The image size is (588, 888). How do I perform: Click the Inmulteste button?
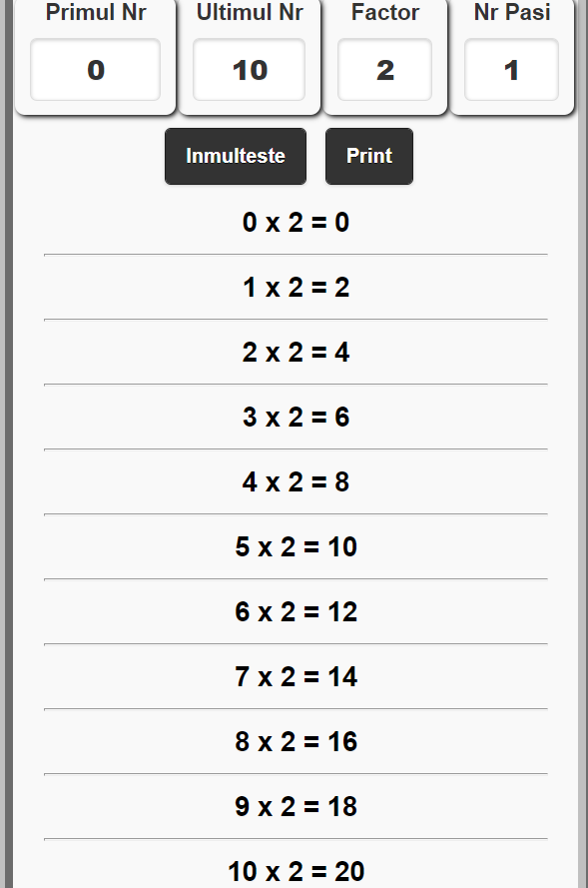(235, 156)
